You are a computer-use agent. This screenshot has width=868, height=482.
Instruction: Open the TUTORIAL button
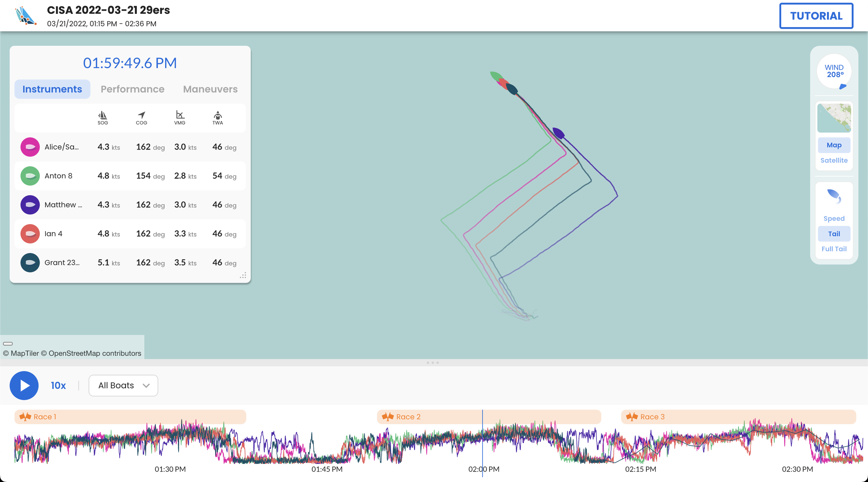pyautogui.click(x=816, y=16)
